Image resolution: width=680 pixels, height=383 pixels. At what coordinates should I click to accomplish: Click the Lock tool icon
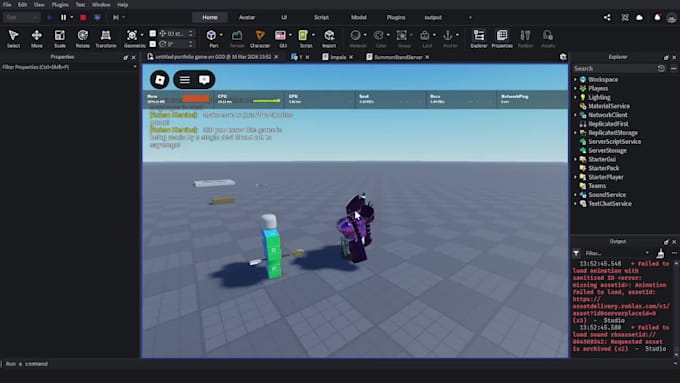tap(425, 36)
